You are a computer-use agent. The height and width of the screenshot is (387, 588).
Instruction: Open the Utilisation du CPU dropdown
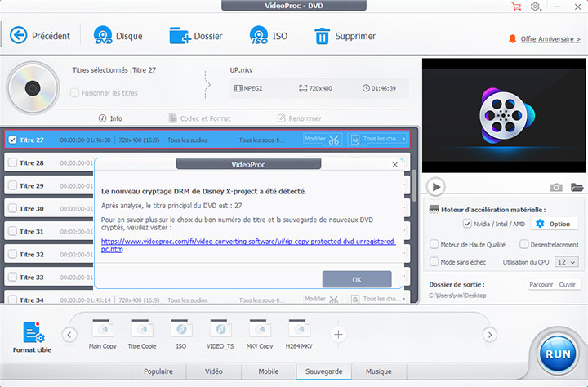[566, 262]
